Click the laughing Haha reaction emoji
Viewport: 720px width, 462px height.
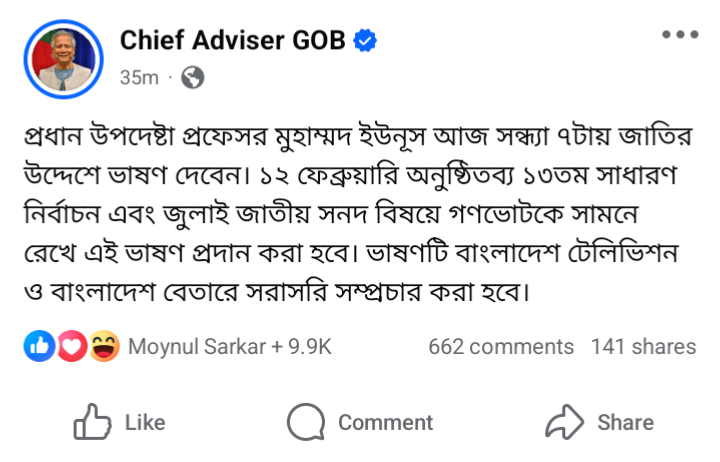(x=102, y=347)
